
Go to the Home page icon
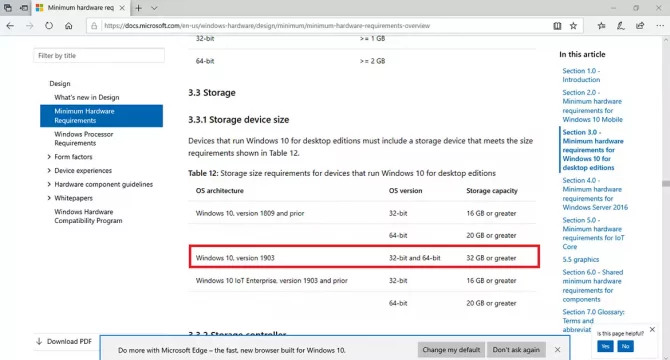click(68, 26)
